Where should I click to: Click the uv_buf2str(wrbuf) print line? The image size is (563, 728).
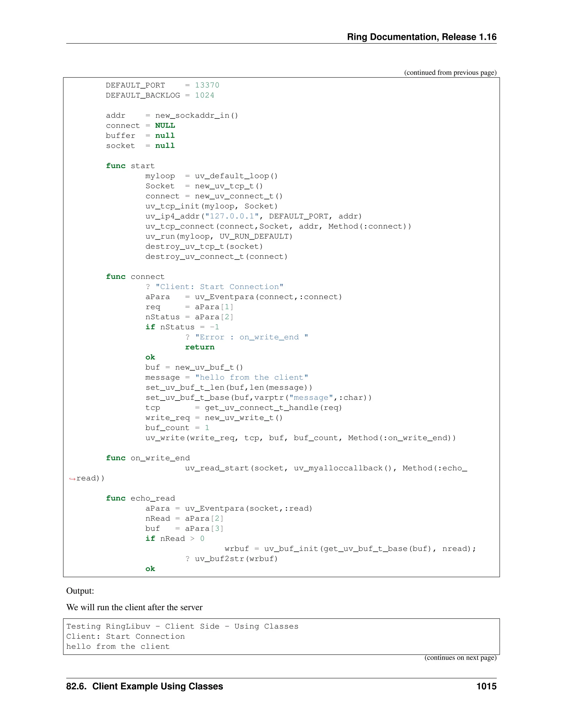[231, 559]
